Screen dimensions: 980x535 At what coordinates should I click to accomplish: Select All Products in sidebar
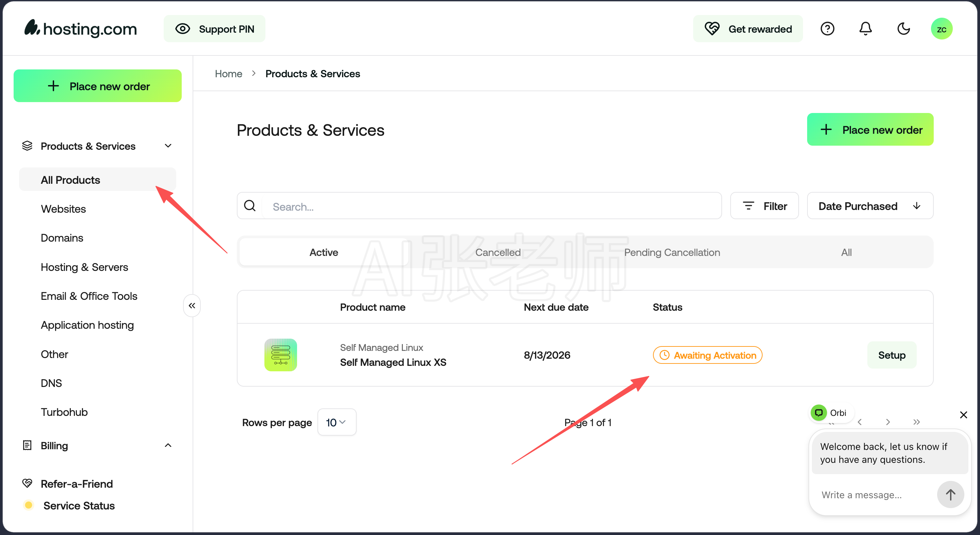coord(97,180)
